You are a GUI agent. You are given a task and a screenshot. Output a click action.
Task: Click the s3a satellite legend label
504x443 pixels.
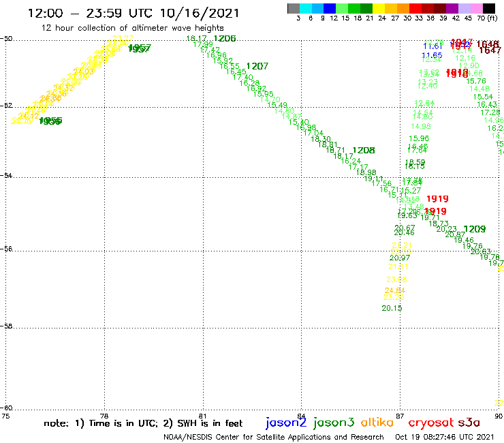pyautogui.click(x=469, y=423)
